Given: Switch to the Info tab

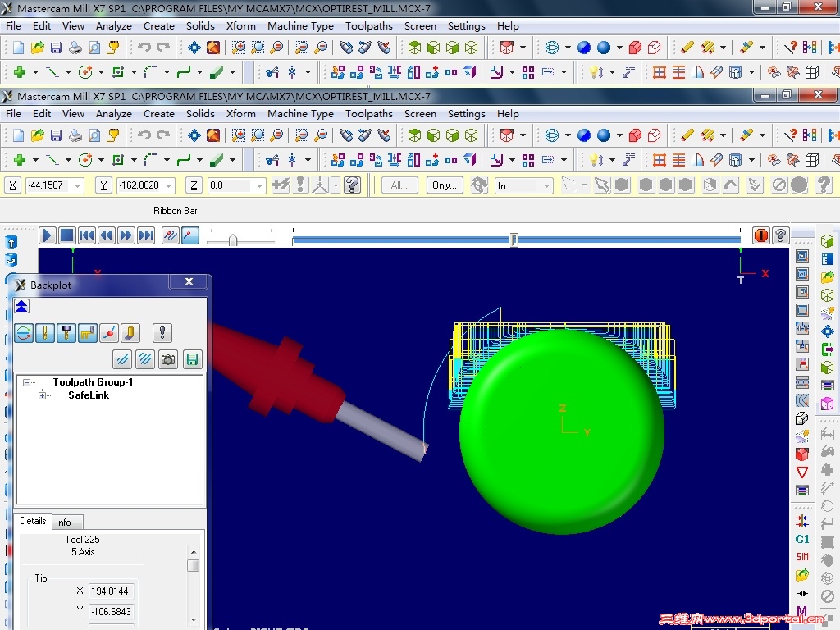Looking at the screenshot, I should (x=63, y=523).
